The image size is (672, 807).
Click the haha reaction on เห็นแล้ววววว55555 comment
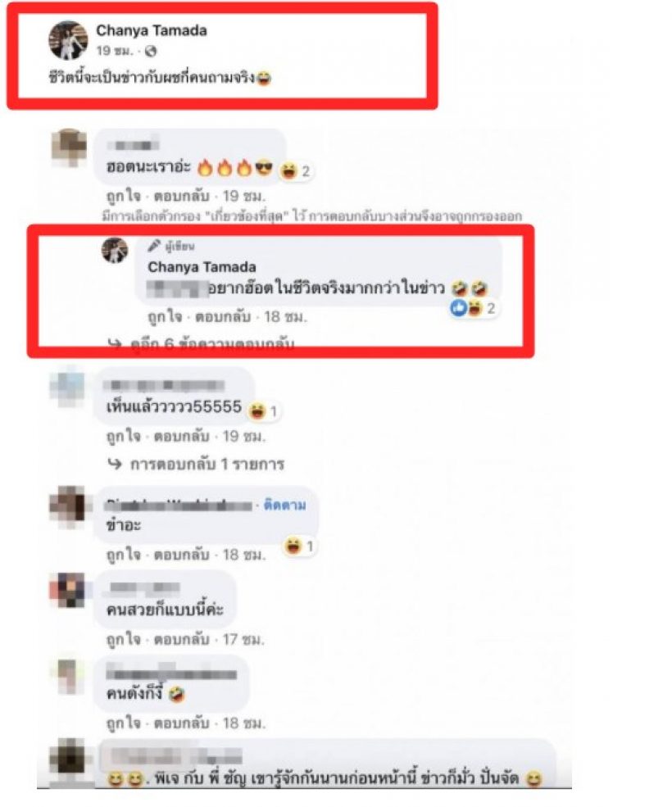pyautogui.click(x=262, y=411)
